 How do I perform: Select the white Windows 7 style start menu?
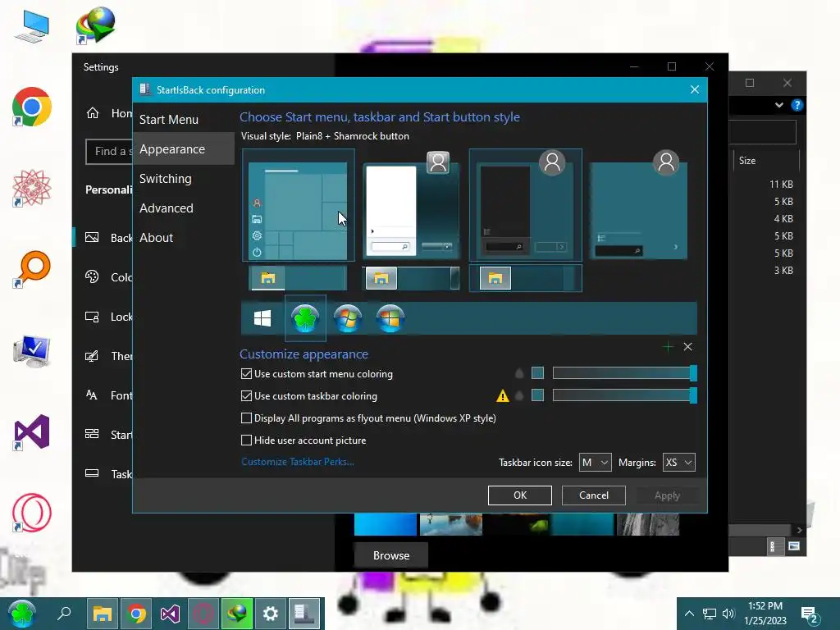tap(411, 206)
